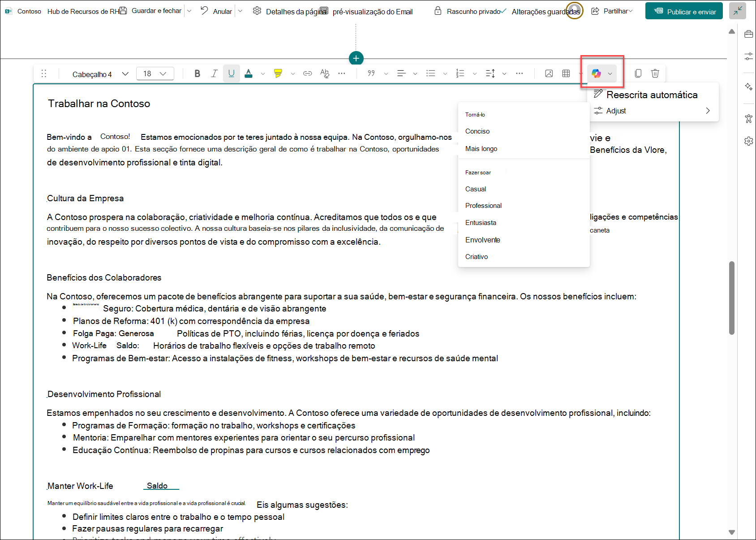Image resolution: width=756 pixels, height=540 pixels.
Task: Duplicate the text web part
Action: click(638, 73)
